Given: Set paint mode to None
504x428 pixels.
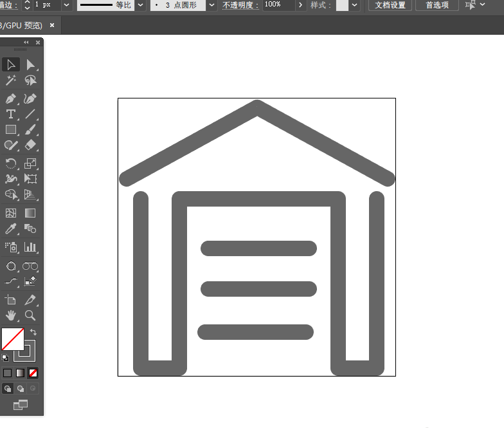Looking at the screenshot, I should point(33,373).
